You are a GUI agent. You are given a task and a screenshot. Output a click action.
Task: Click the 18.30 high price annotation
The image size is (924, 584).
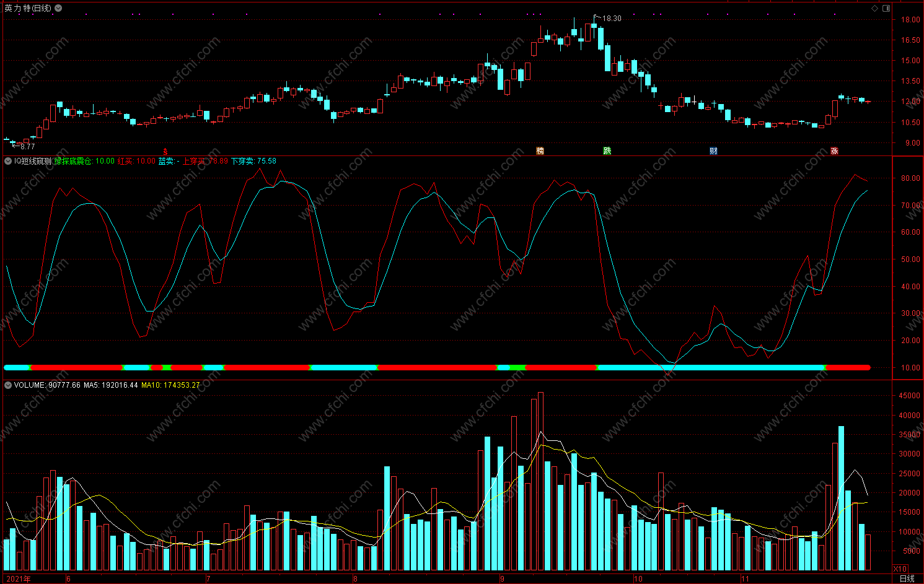click(x=612, y=19)
